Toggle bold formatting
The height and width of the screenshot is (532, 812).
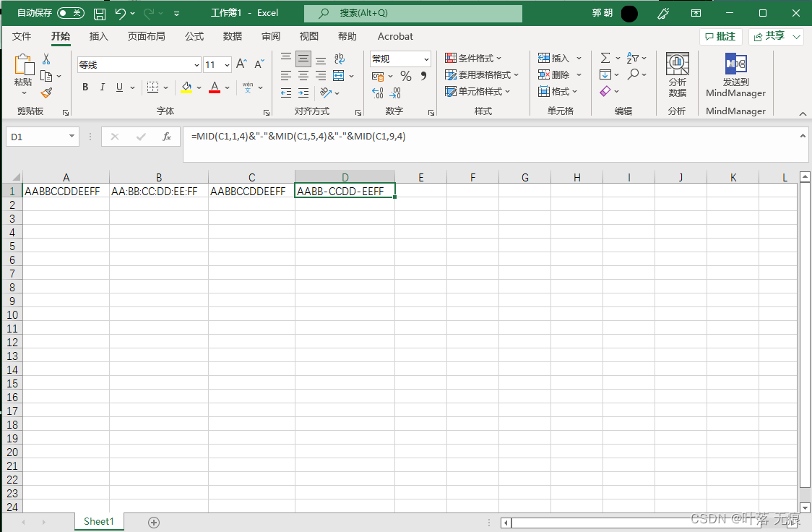pyautogui.click(x=85, y=87)
